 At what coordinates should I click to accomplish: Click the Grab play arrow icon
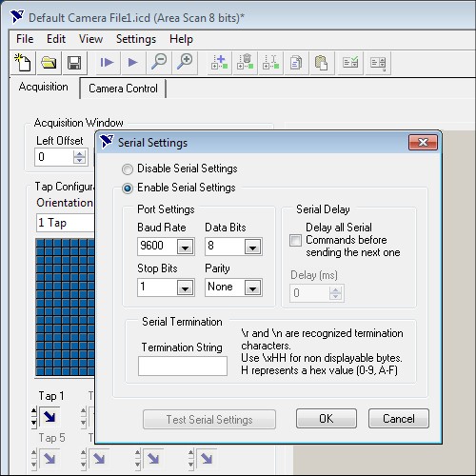(133, 63)
